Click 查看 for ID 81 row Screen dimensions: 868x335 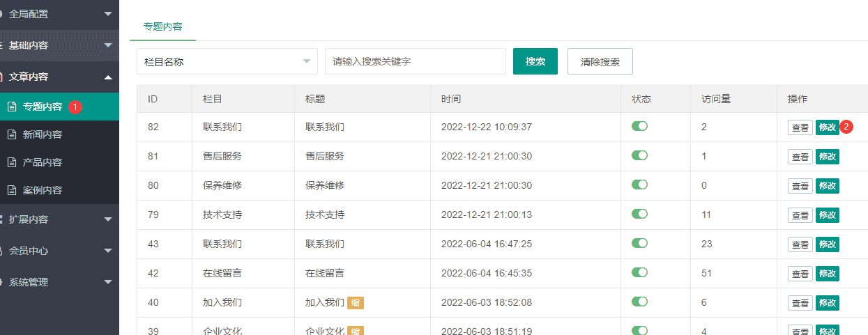click(800, 157)
